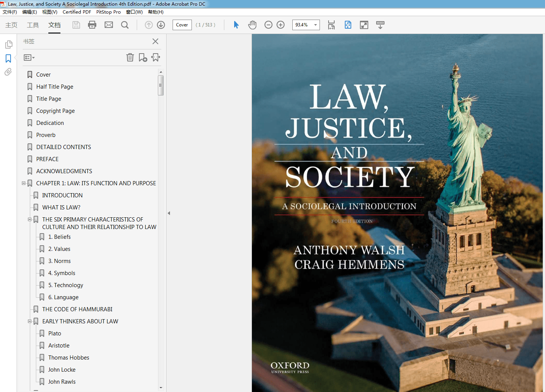545x392 pixels.
Task: Jump to Thomas Hobbes bookmark
Action: point(69,358)
